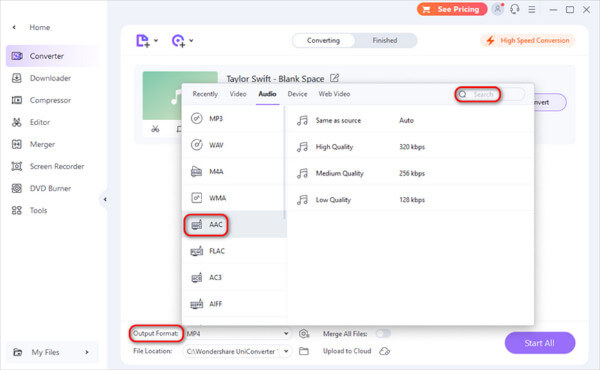Click the scissors trim icon under thumbnail
This screenshot has height=370, width=600.
pos(155,129)
